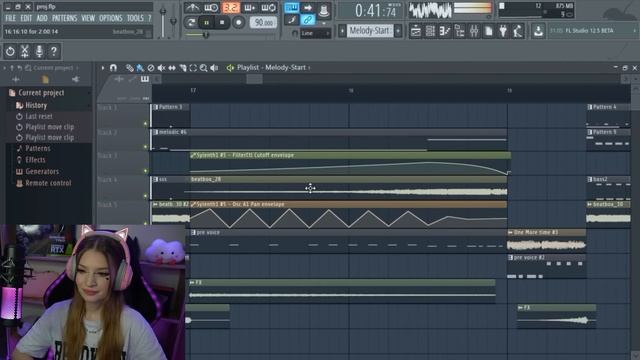The height and width of the screenshot is (360, 640).
Task: Toggle the playlist magnet snap icon
Action: (x=113, y=68)
